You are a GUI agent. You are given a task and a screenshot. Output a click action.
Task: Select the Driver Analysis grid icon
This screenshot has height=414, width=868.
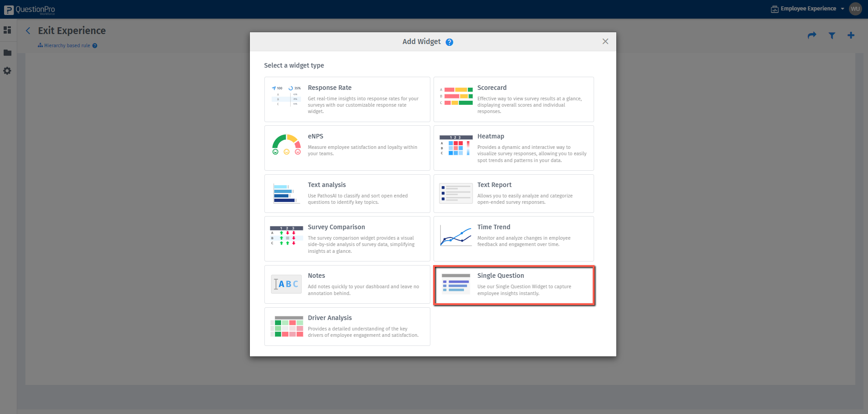coord(287,326)
